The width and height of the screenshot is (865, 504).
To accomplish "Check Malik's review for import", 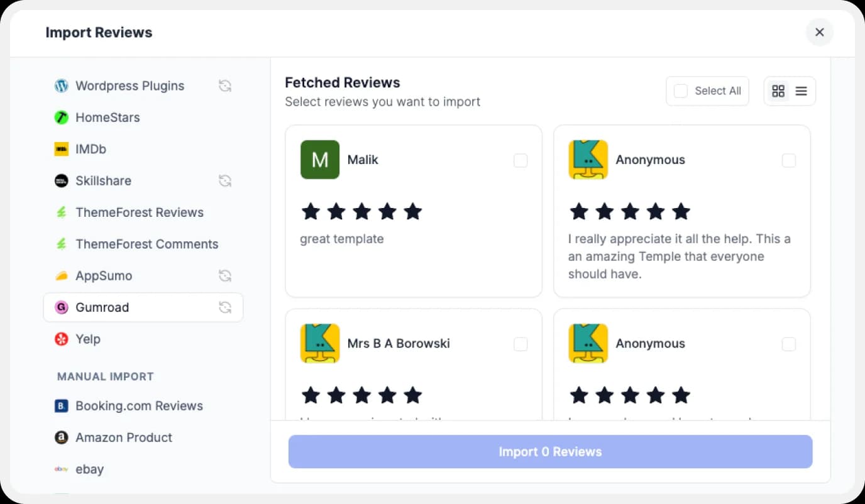I will coord(521,161).
